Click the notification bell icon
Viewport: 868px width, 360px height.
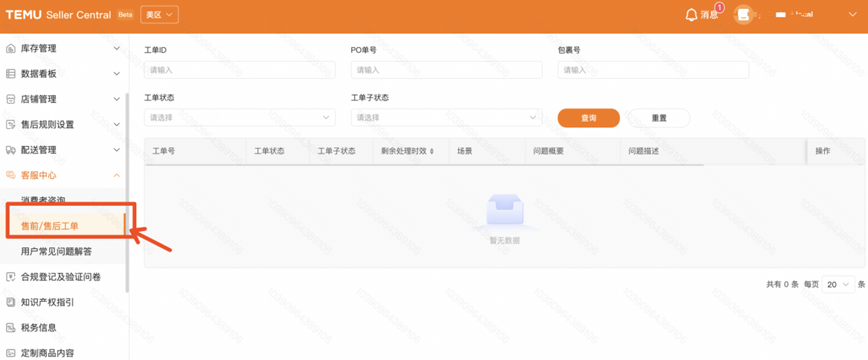tap(691, 15)
